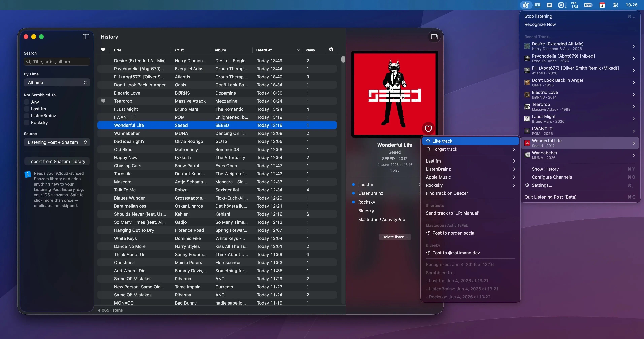Select the Chasing Cars row in History

217,166
